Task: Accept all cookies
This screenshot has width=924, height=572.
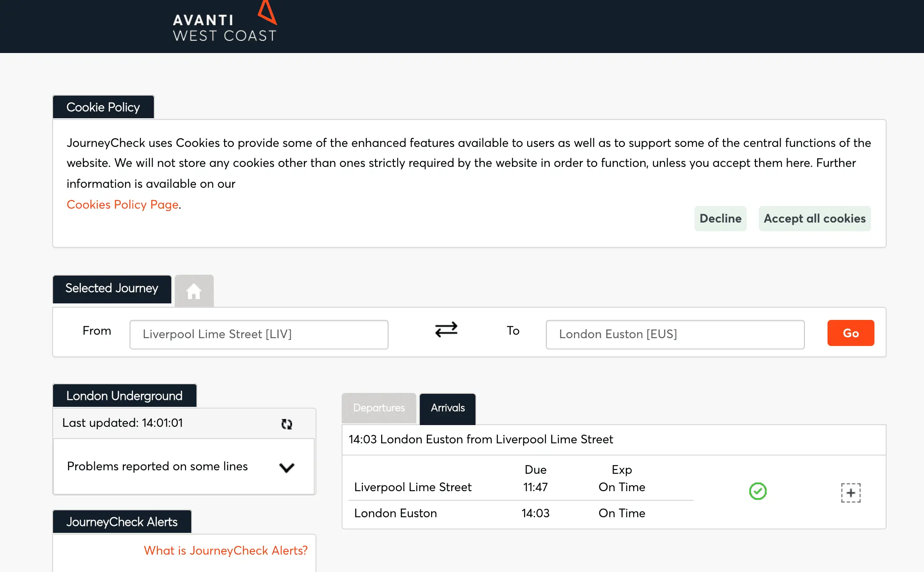Action: 814,218
